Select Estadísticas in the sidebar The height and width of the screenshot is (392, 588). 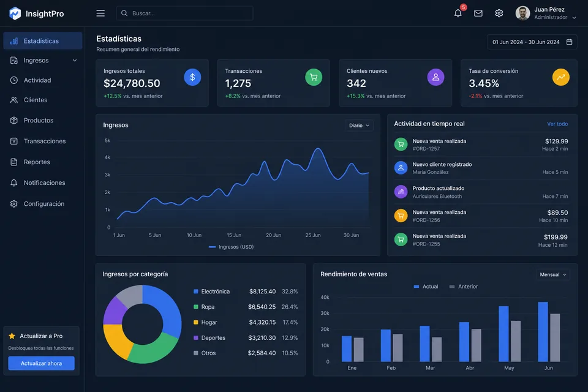(43, 41)
